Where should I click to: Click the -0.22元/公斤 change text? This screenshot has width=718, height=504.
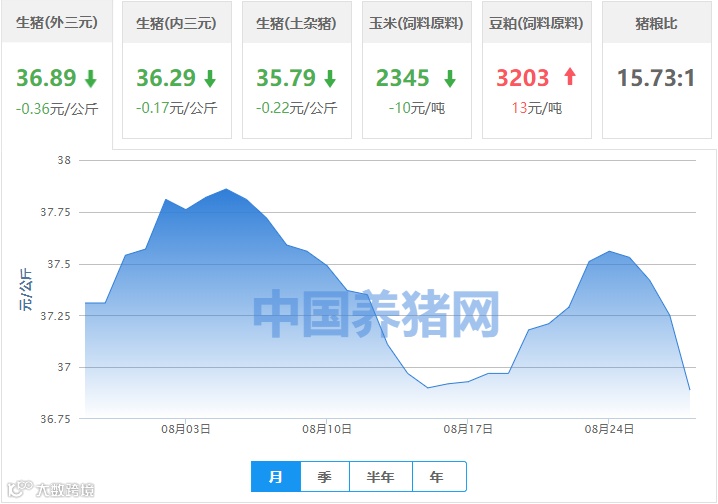coord(297,108)
